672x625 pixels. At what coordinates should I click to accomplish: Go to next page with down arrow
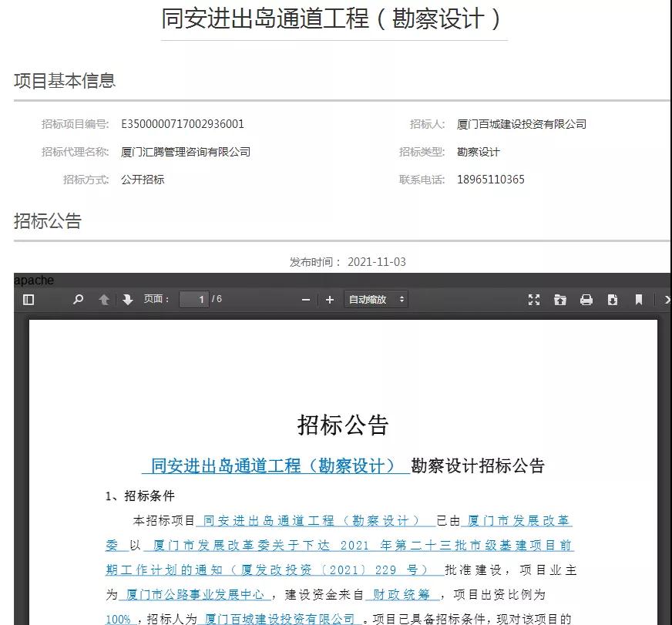tap(127, 300)
